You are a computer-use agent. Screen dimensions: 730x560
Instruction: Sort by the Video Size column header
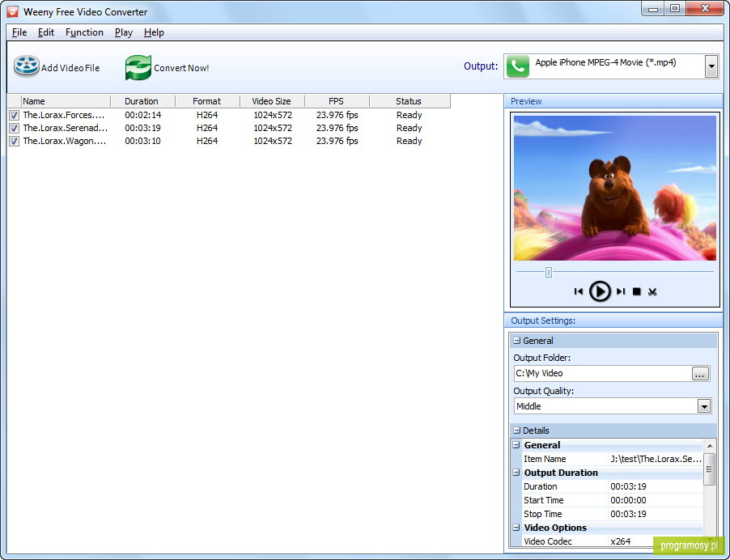click(x=272, y=101)
